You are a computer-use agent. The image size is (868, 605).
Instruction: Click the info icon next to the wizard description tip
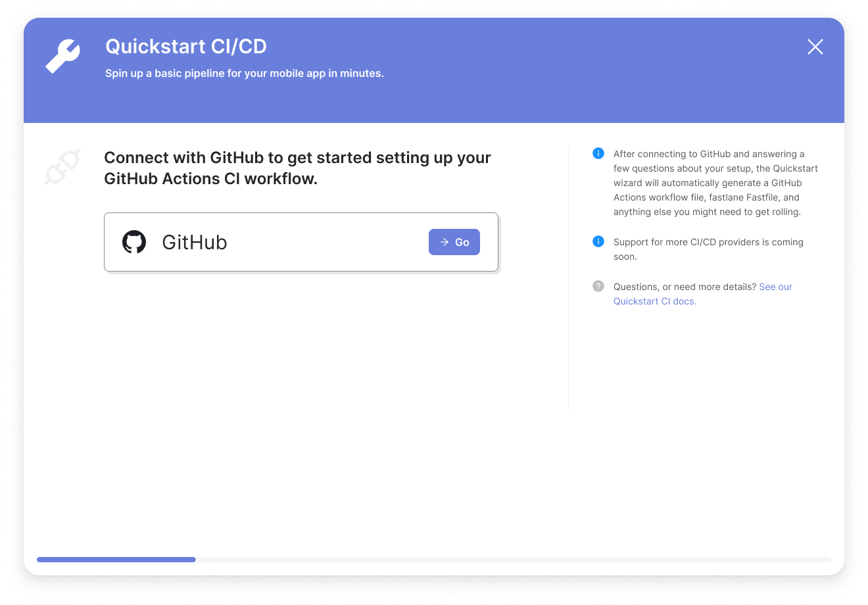pyautogui.click(x=598, y=153)
